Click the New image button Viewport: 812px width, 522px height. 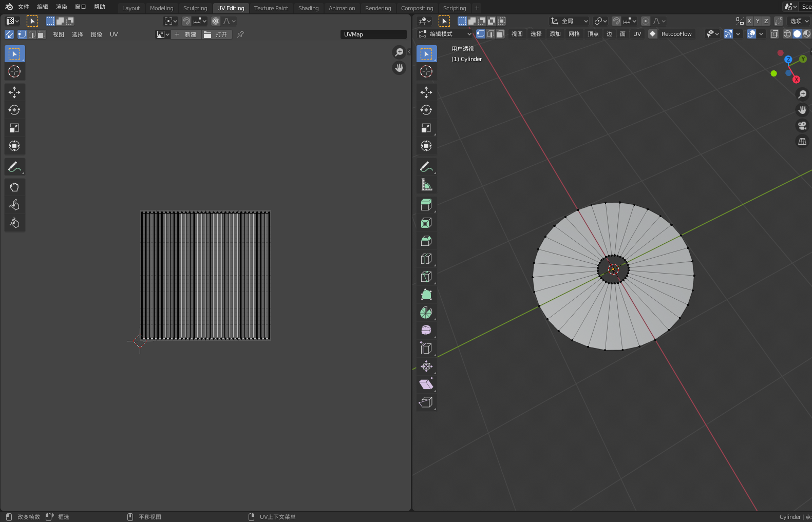tap(185, 34)
